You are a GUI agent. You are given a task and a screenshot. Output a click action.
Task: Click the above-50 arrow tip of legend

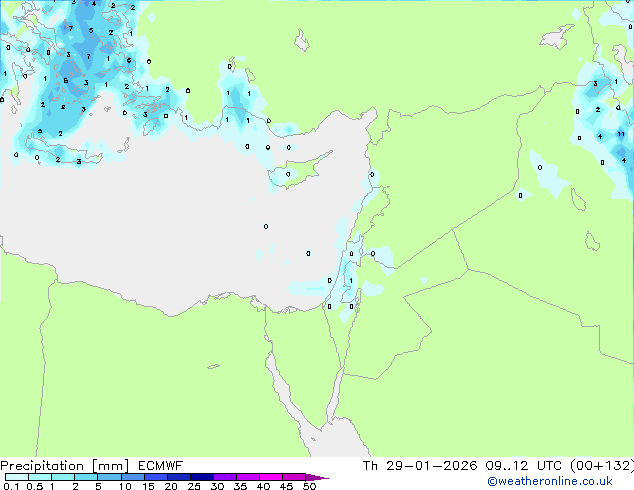pyautogui.click(x=317, y=477)
